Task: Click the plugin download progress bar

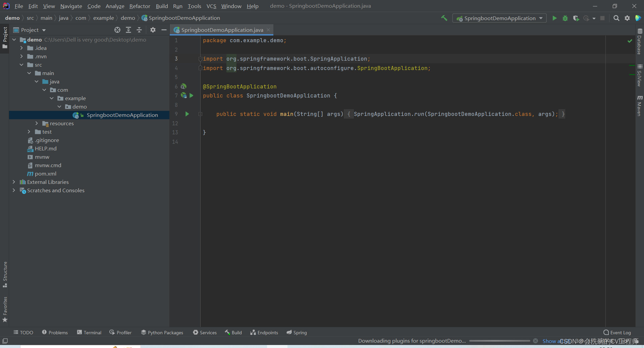Action: pos(499,341)
